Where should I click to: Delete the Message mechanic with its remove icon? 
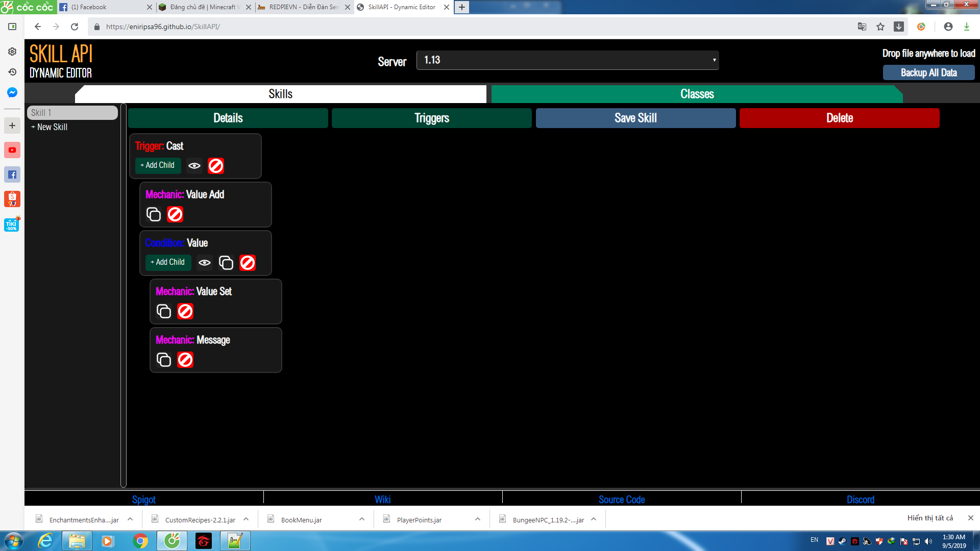185,360
